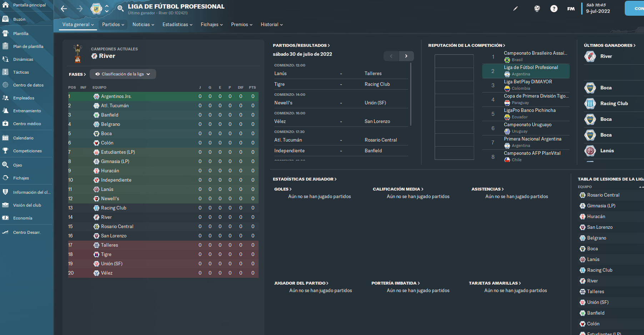Open Tácticas sidebar icon
The image size is (644, 335).
[x=5, y=72]
